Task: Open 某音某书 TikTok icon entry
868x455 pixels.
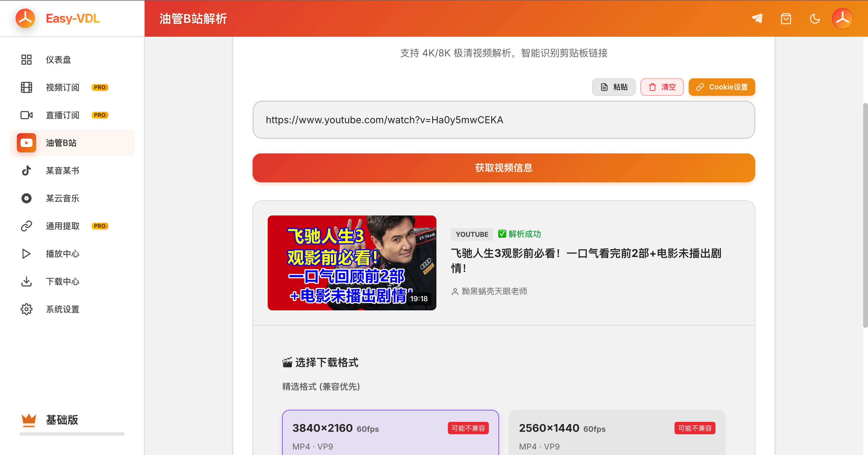Action: coord(26,171)
